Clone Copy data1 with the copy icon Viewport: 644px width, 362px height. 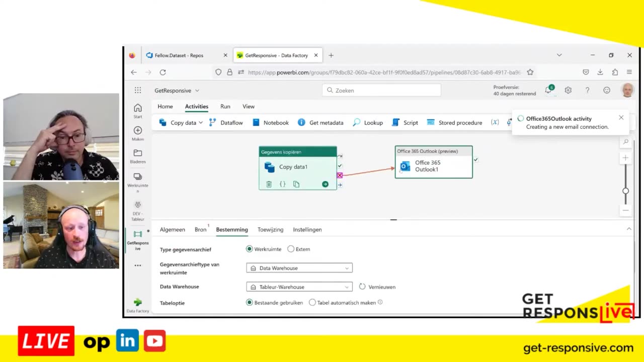pyautogui.click(x=296, y=185)
